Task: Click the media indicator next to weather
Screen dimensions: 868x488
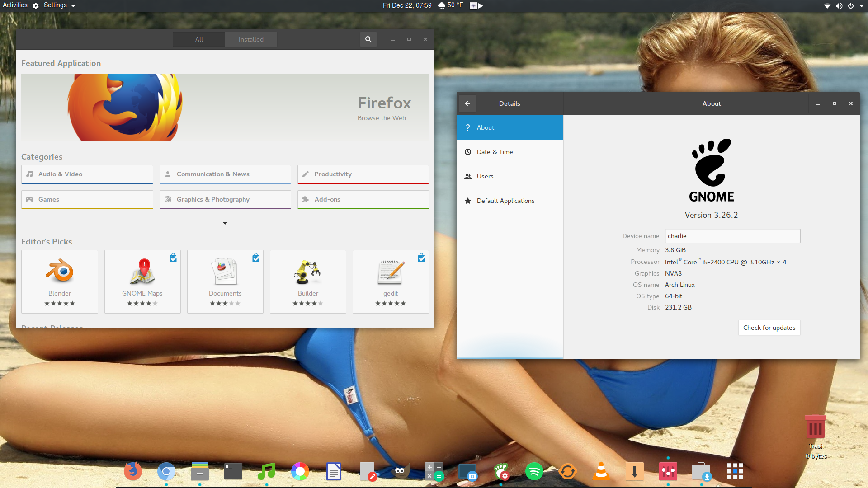Action: point(476,6)
